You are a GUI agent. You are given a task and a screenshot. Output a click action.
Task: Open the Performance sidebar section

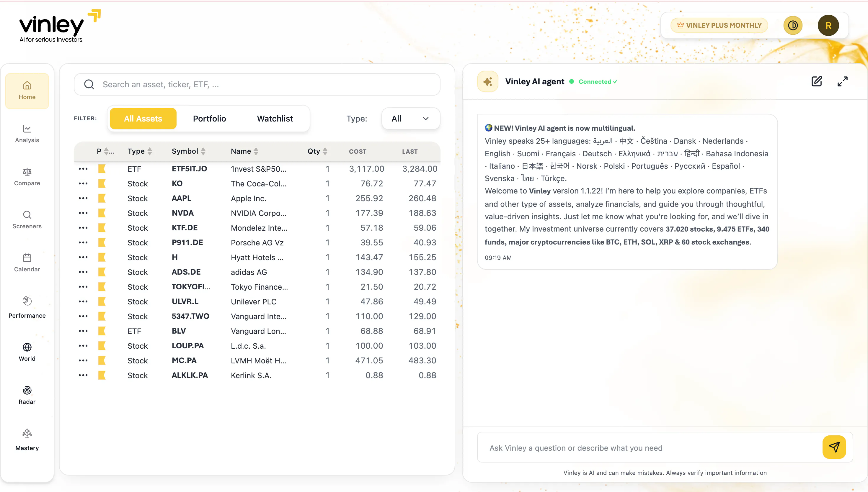coord(27,307)
